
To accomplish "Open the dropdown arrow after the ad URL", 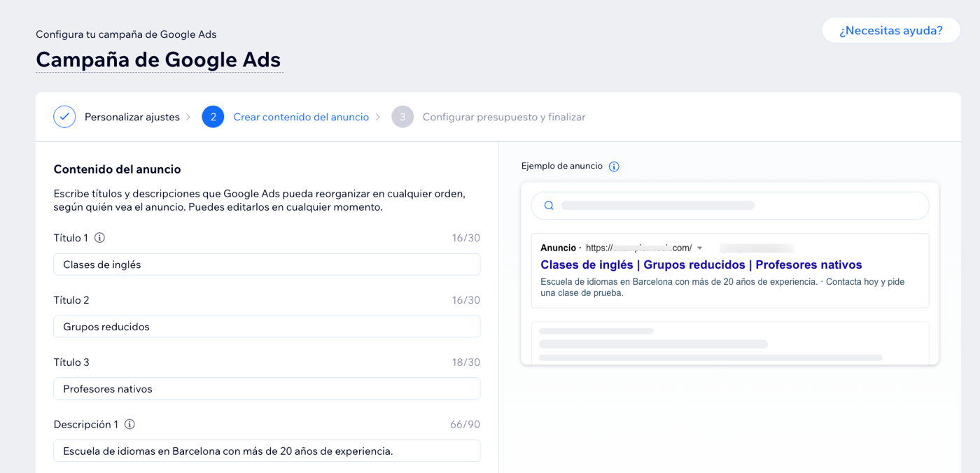I will [699, 248].
